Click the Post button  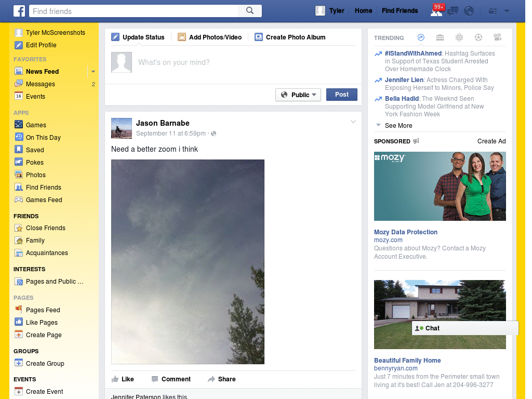[341, 95]
